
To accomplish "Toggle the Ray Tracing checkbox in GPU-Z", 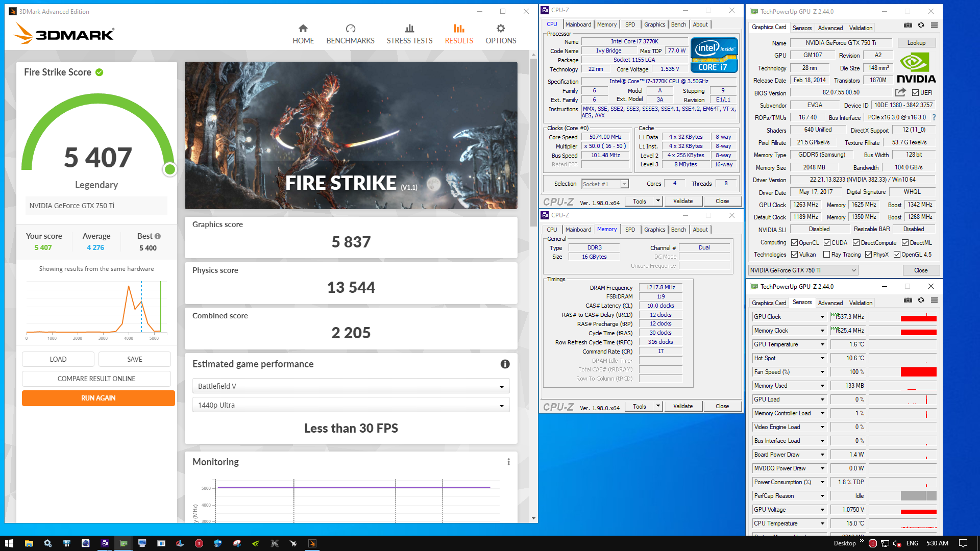I will (826, 255).
